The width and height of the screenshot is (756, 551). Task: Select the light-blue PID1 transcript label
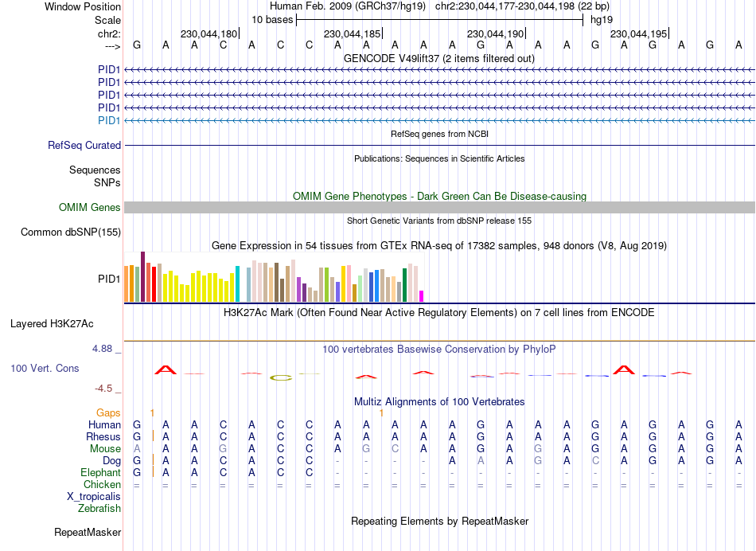pos(109,120)
